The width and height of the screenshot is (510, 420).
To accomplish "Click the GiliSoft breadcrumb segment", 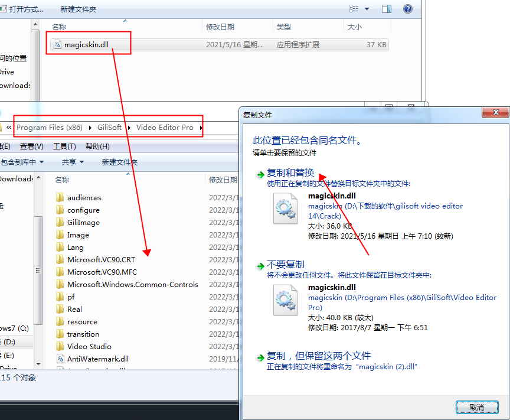I will tap(109, 128).
